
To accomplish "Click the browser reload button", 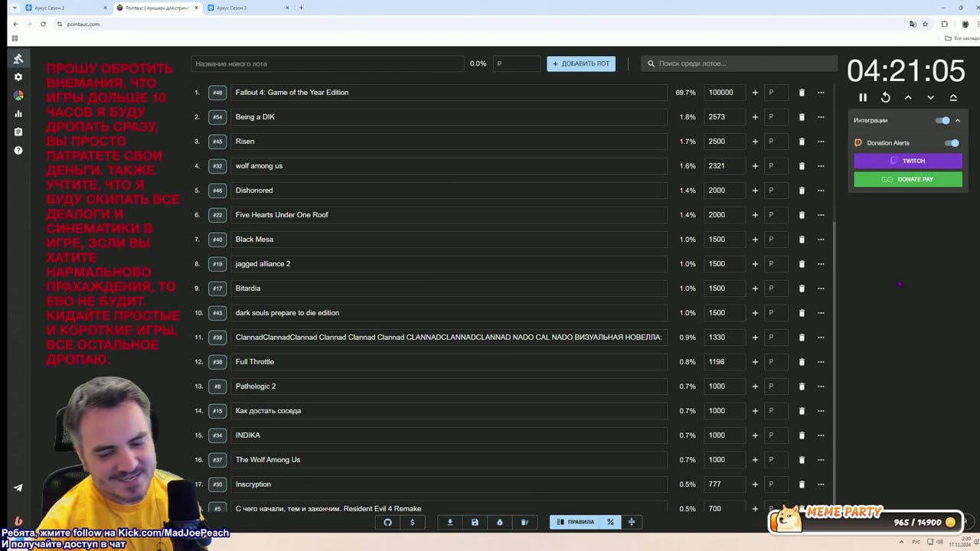I will pos(43,24).
